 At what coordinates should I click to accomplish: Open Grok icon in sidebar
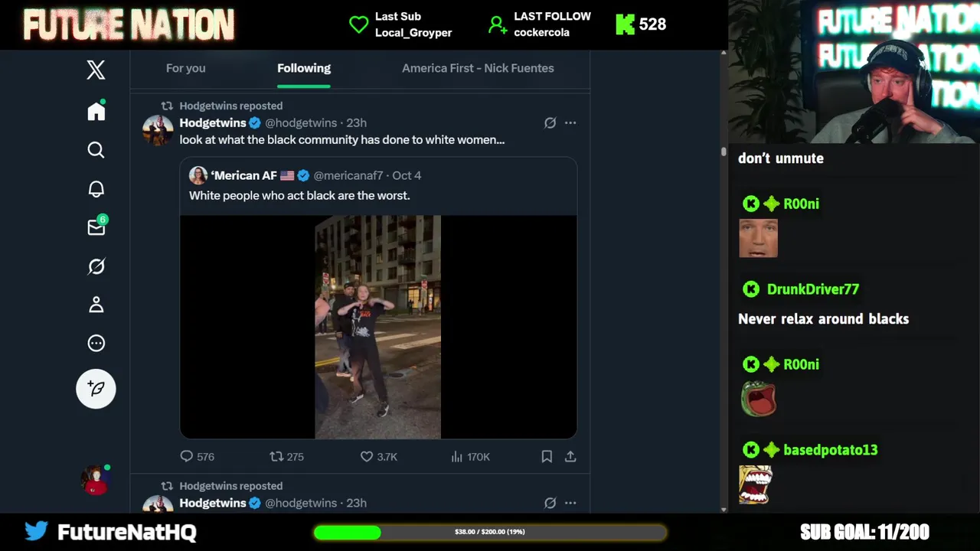pyautogui.click(x=96, y=266)
